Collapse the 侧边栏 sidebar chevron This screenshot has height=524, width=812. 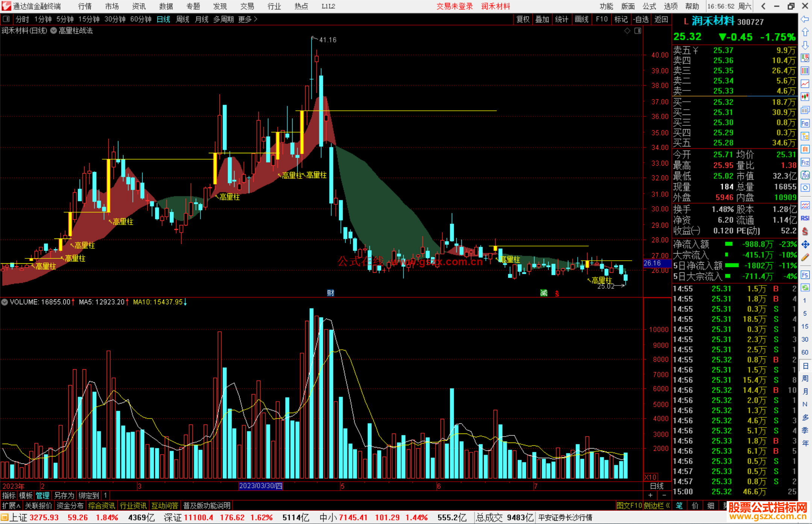pyautogui.click(x=668, y=506)
